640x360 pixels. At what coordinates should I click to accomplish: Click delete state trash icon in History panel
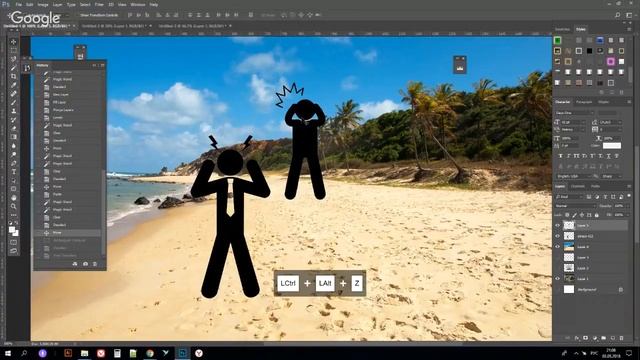click(95, 264)
